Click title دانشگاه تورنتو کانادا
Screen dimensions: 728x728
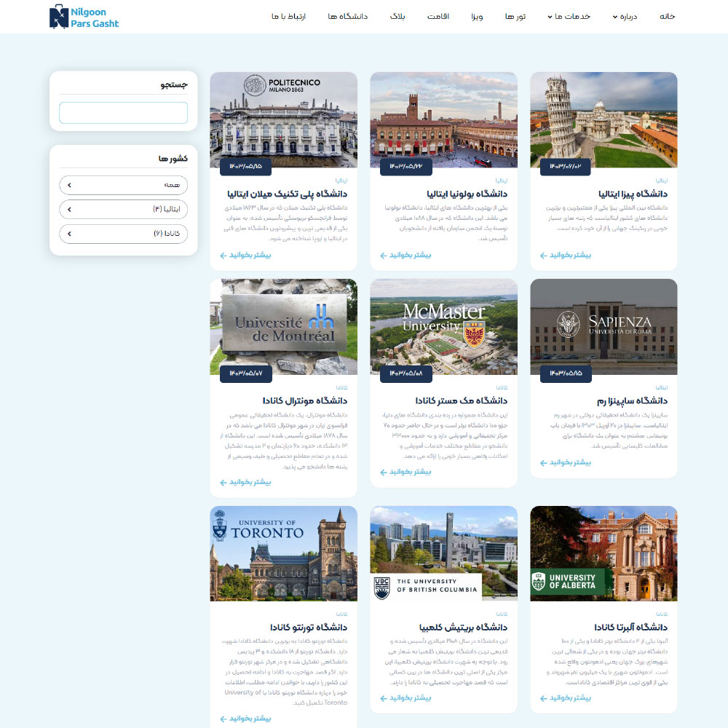point(308,628)
